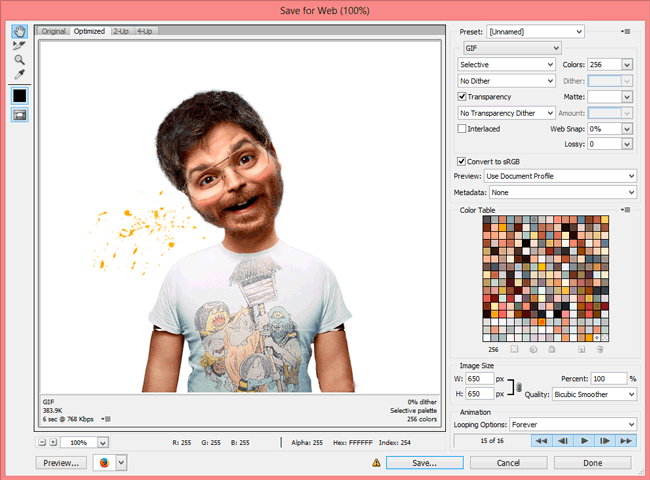Go to previous animation frame
The image size is (650, 480).
(563, 441)
